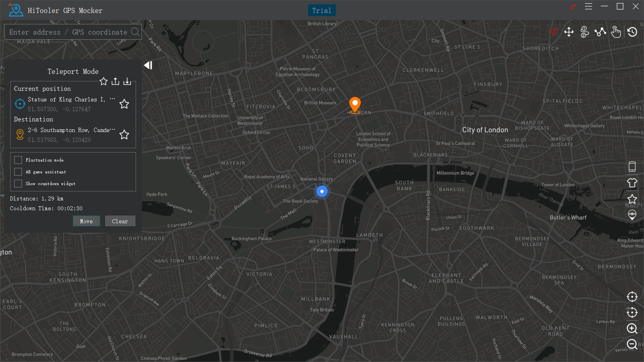The height and width of the screenshot is (362, 644).
Task: Open saved favorites with sidebar star icon
Action: coord(632,199)
